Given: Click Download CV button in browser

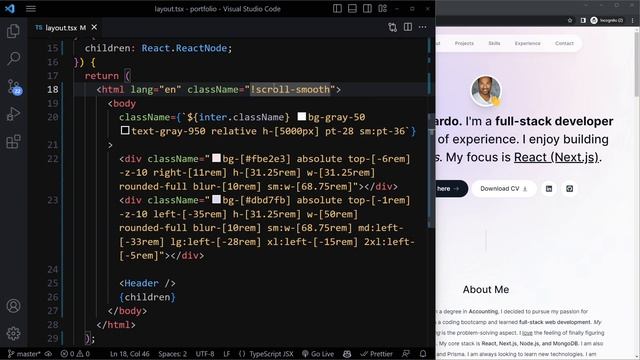Looking at the screenshot, I should click(x=504, y=189).
